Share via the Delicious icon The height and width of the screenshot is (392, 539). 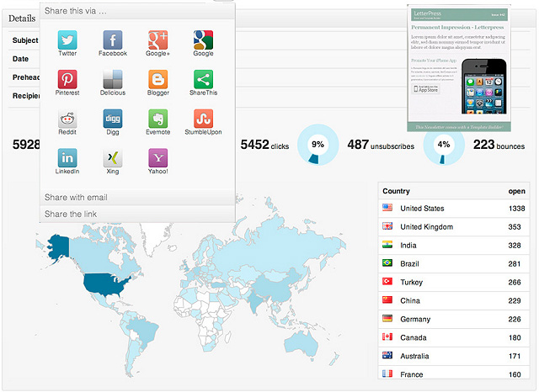coord(113,79)
